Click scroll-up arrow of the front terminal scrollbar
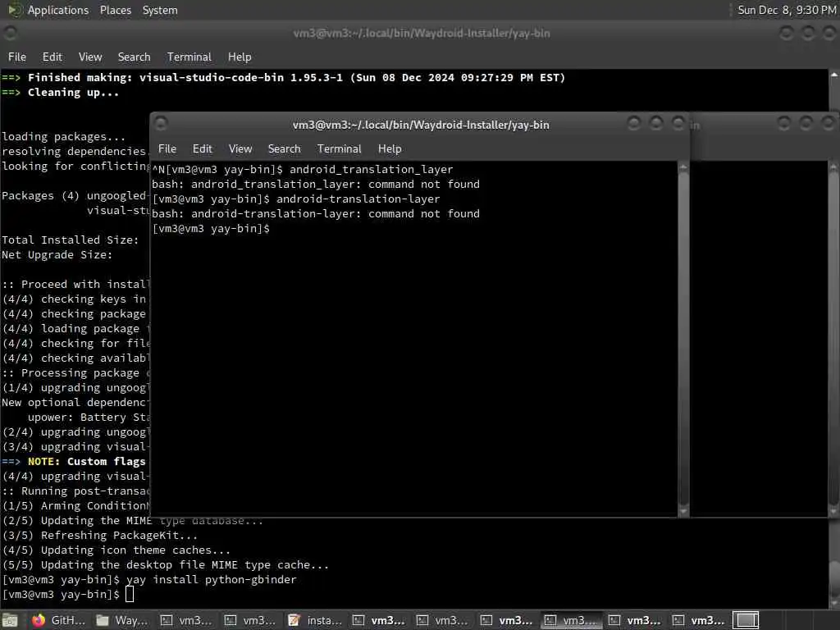 click(683, 167)
